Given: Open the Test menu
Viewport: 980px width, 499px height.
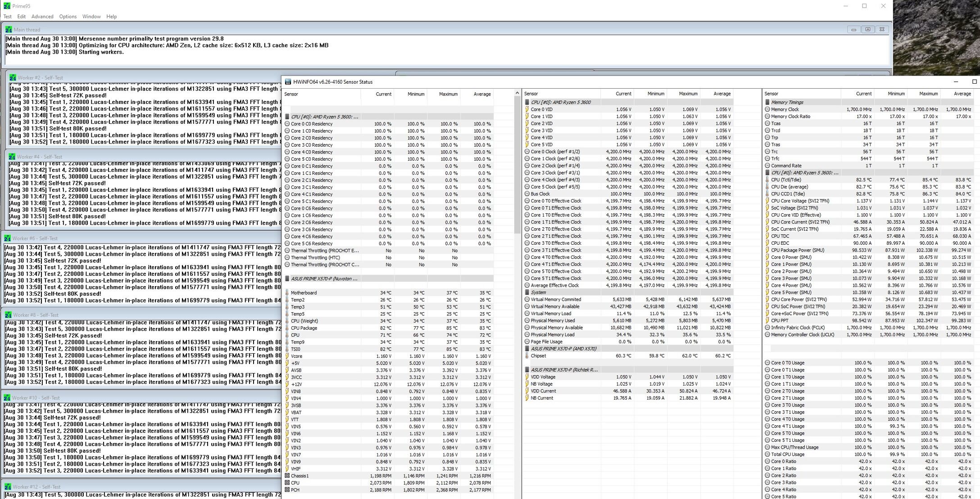Looking at the screenshot, I should click(8, 17).
